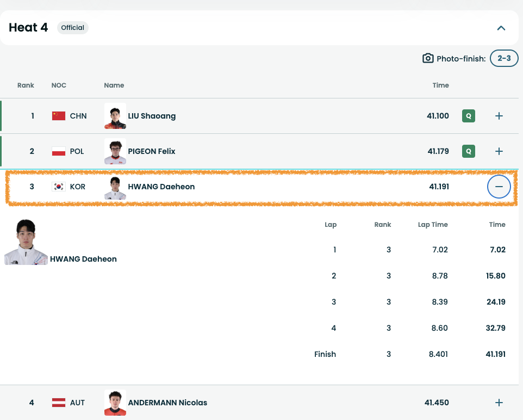This screenshot has width=523, height=420.
Task: Click PIGEON Felix's qualified Q badge
Action: click(468, 151)
